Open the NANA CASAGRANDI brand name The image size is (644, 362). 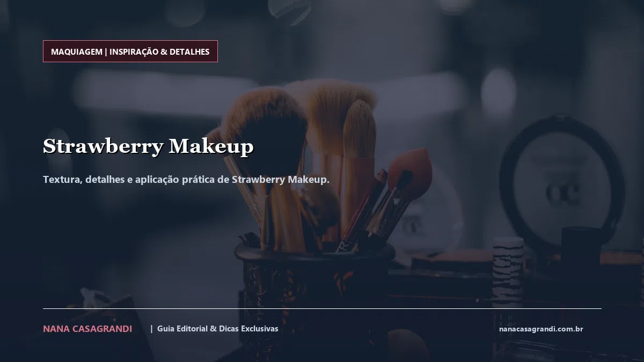(87, 329)
